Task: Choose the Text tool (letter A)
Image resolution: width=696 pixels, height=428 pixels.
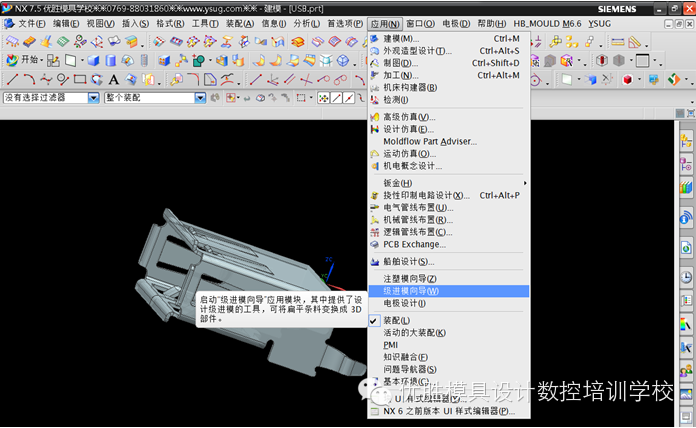Action: pyautogui.click(x=114, y=80)
